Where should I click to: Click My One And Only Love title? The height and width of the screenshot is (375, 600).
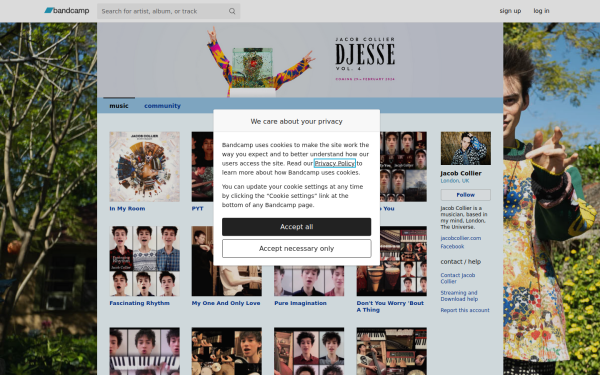pyautogui.click(x=226, y=303)
